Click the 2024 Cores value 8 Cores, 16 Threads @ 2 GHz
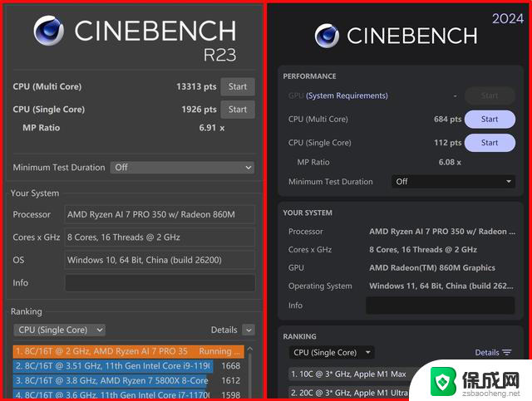Viewport: 532px width, 401px height. click(423, 250)
